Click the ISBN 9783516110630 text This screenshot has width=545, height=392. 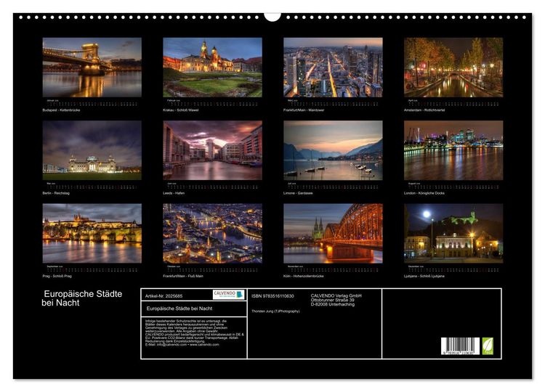(x=272, y=296)
